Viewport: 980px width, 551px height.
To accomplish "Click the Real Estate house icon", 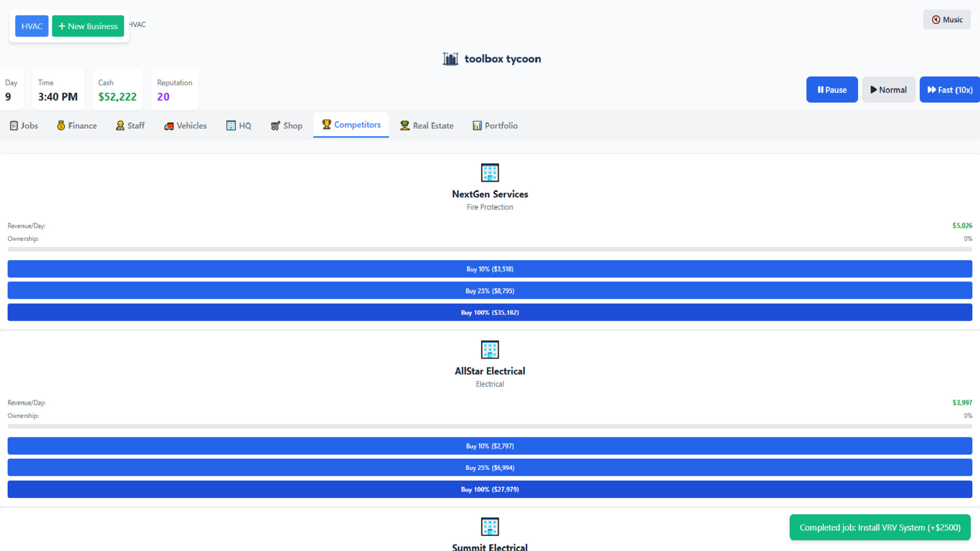I will click(404, 125).
